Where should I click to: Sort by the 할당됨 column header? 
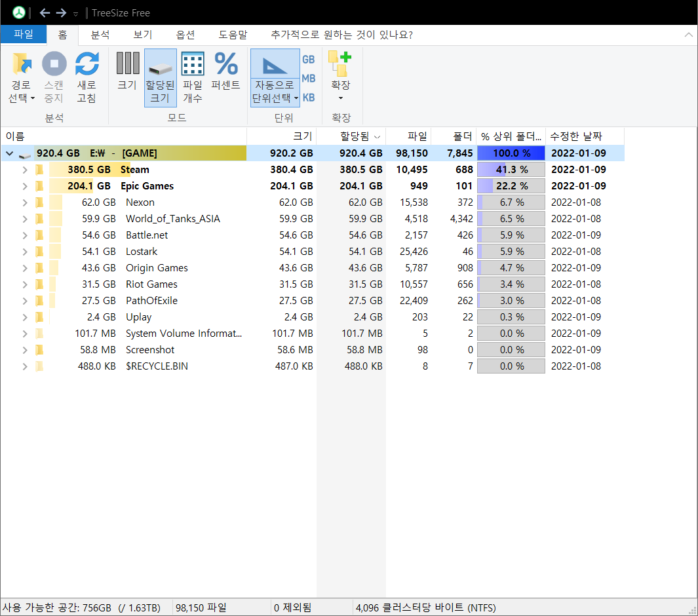tap(351, 136)
